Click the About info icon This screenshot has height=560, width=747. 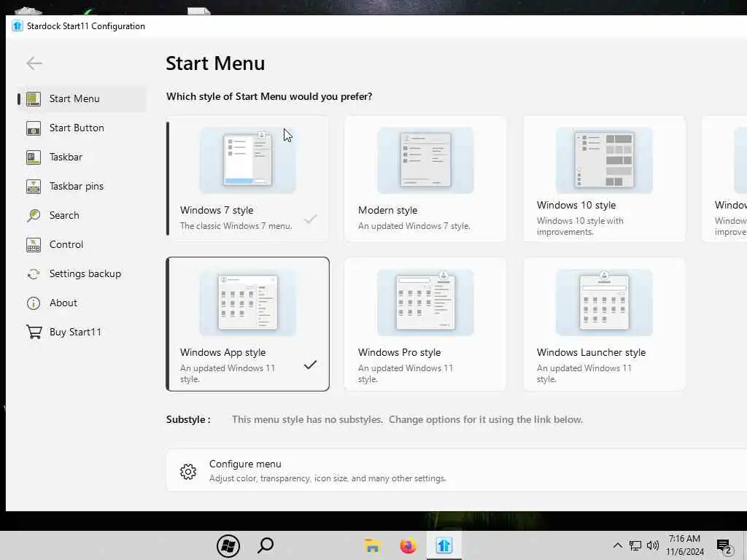click(34, 303)
